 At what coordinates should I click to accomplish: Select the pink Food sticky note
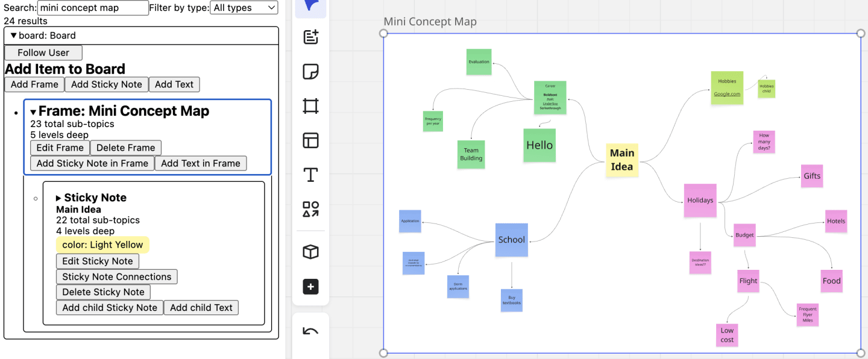[832, 281]
